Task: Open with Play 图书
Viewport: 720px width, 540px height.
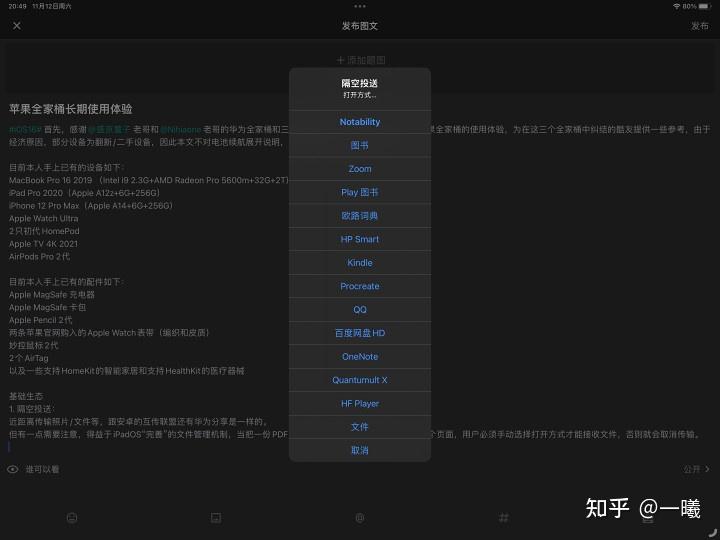Action: (360, 192)
